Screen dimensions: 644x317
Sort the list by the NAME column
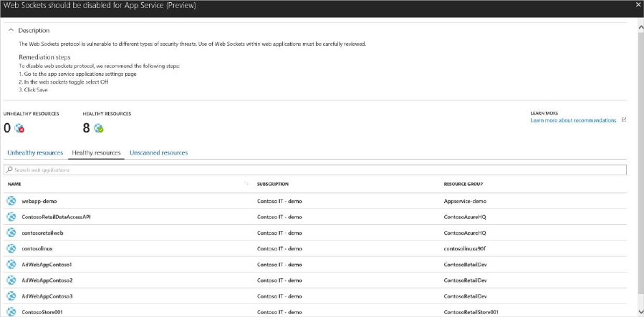click(15, 184)
